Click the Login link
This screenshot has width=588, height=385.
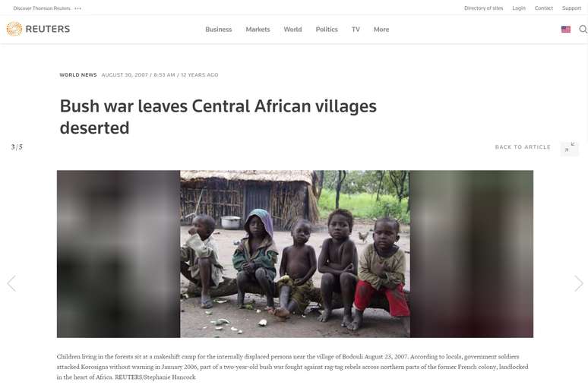(519, 8)
